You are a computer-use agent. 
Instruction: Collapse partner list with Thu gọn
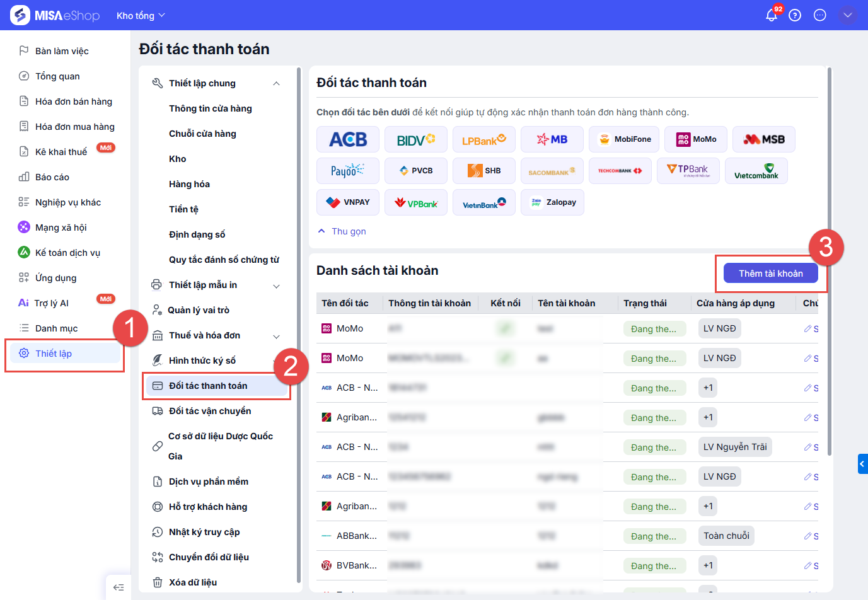(x=342, y=231)
